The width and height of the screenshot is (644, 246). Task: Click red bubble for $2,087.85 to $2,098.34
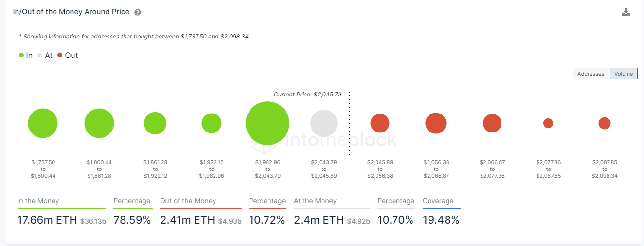605,123
